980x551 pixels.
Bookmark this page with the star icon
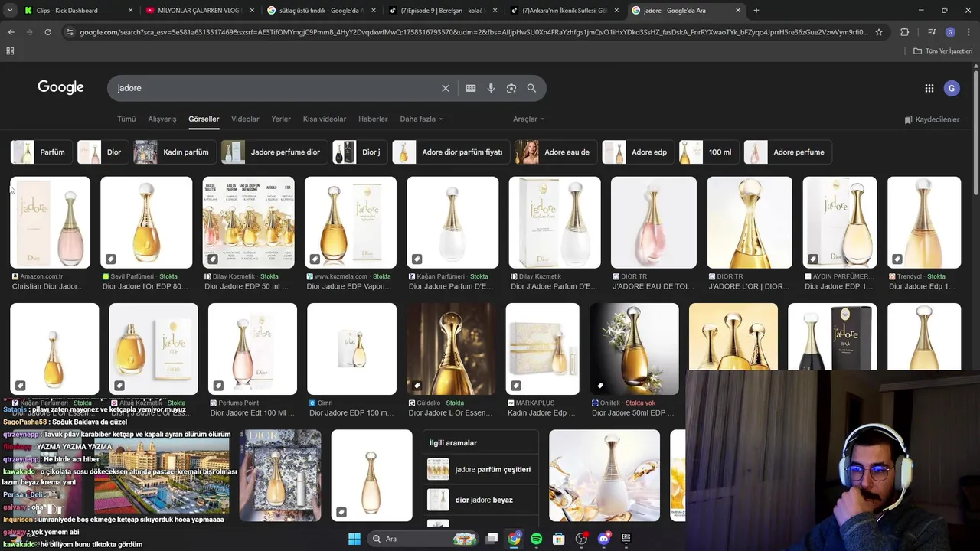[879, 32]
